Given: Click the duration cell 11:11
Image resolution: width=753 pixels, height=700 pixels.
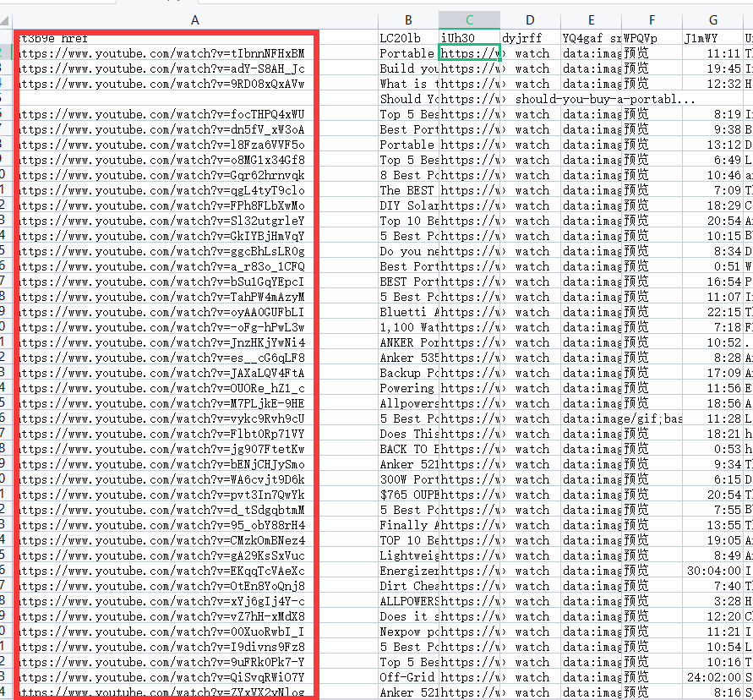Looking at the screenshot, I should click(x=712, y=53).
